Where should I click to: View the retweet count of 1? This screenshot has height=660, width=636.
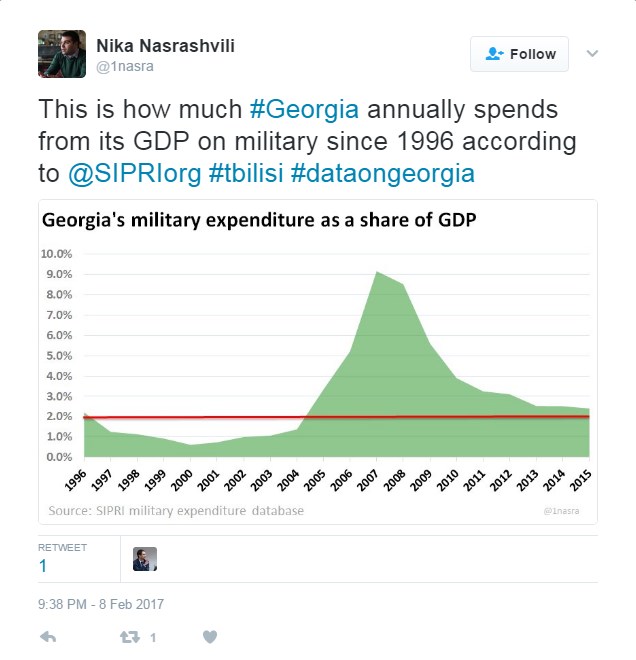coord(43,566)
